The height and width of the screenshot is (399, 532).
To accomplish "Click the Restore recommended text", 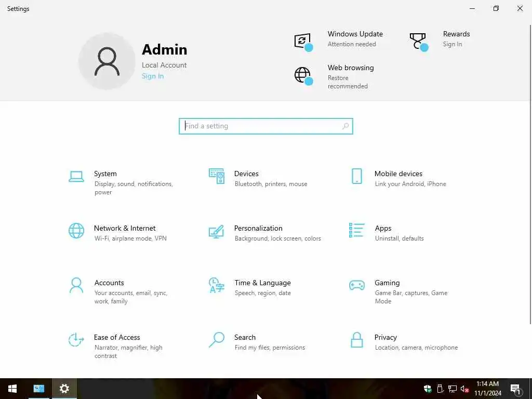I will pos(348,82).
